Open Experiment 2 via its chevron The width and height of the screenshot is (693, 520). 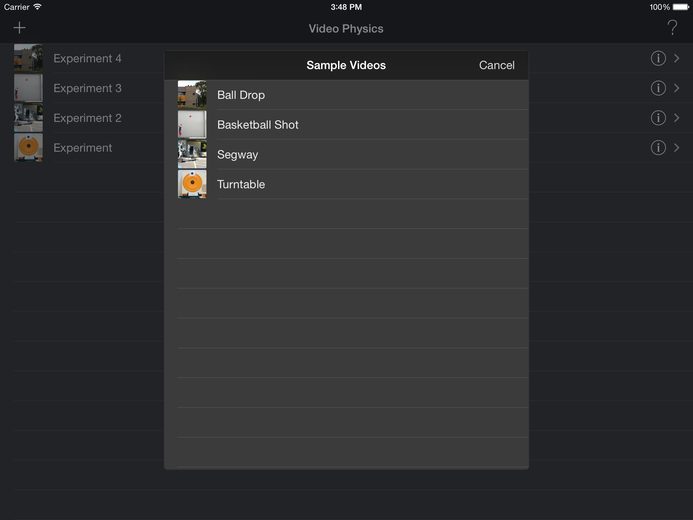pyautogui.click(x=677, y=118)
